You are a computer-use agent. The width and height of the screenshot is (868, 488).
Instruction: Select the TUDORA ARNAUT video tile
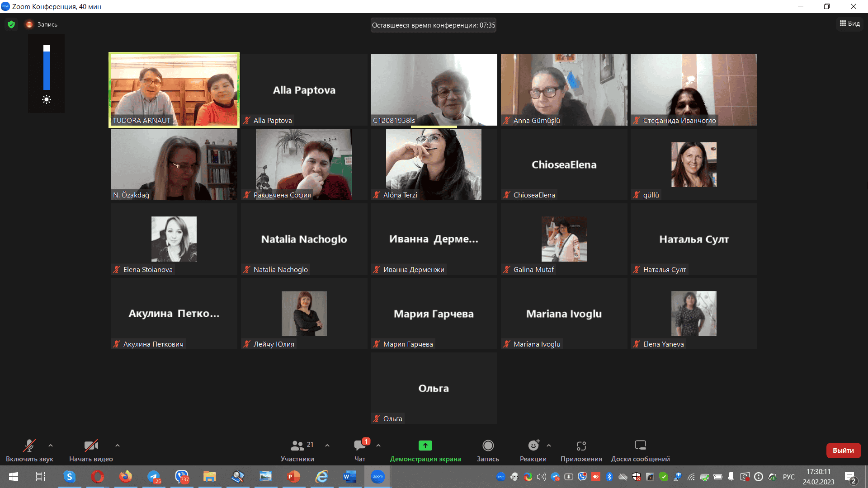174,89
